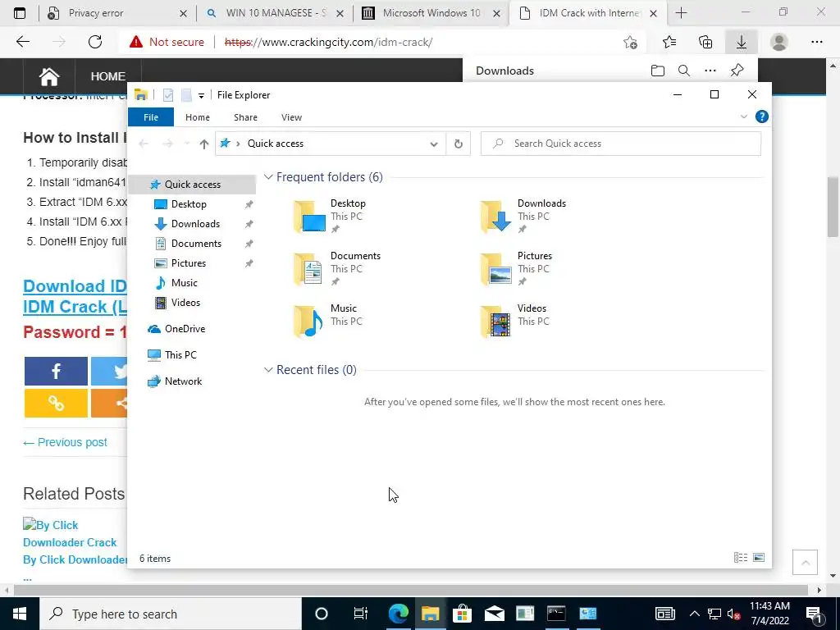Open the Windows Start menu
840x630 pixels.
click(20, 614)
